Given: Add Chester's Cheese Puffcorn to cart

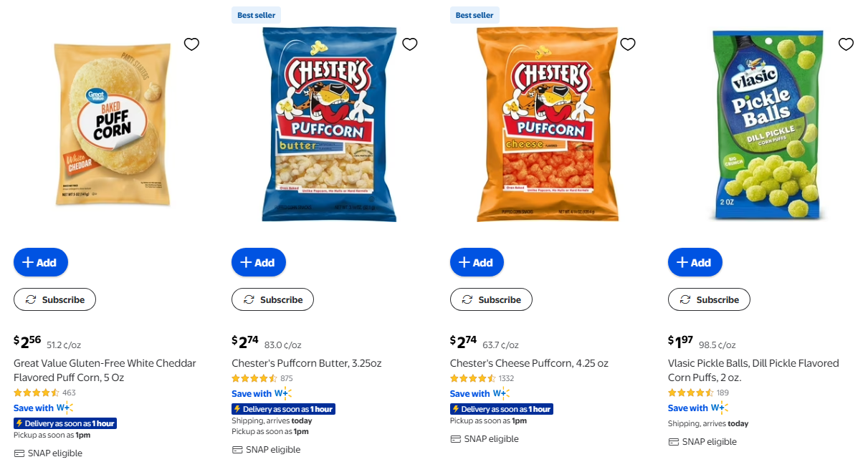Looking at the screenshot, I should (477, 263).
